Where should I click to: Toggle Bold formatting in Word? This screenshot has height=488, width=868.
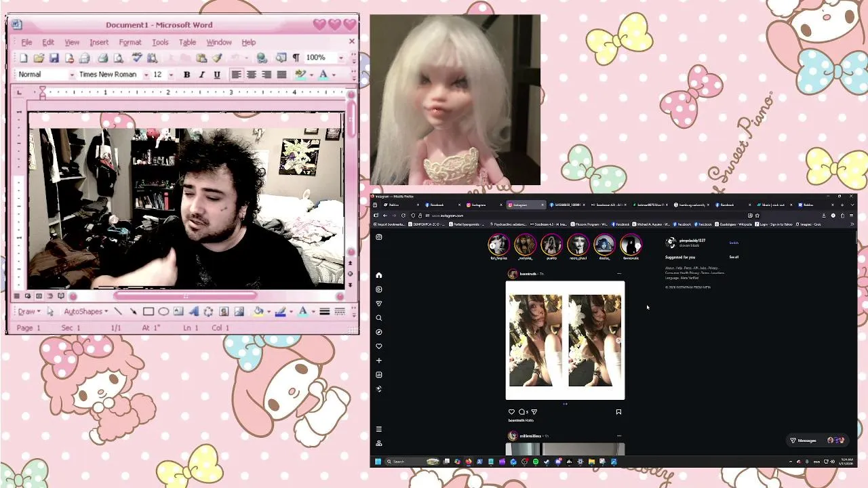(x=186, y=75)
